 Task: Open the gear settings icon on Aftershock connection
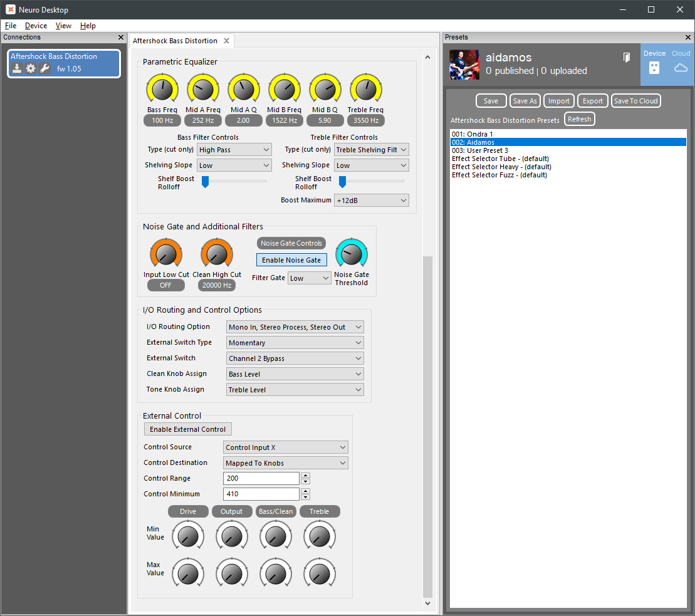pos(31,68)
